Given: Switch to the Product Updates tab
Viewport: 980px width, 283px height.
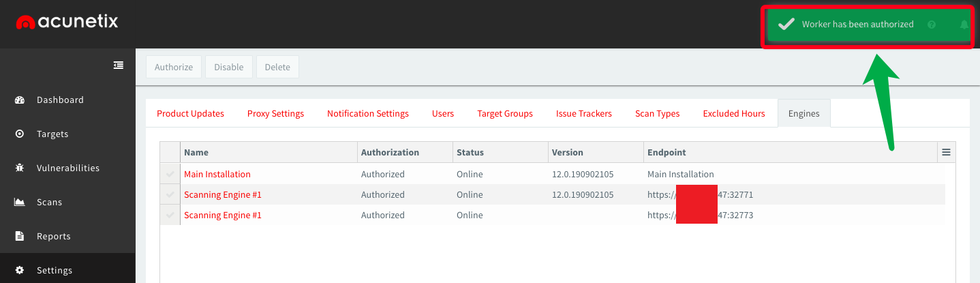Looking at the screenshot, I should click(x=190, y=114).
